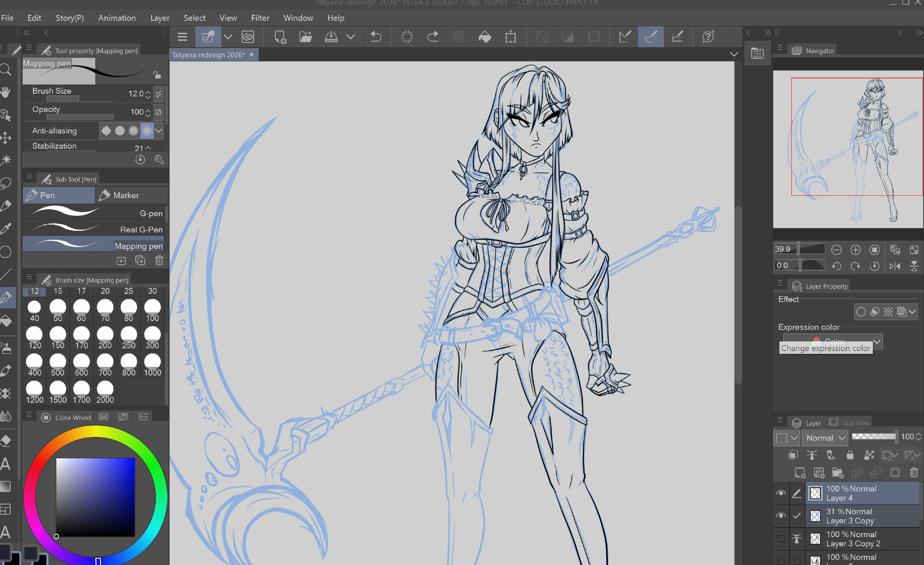
Task: Select the Fill bucket command bar icon
Action: coord(485,36)
